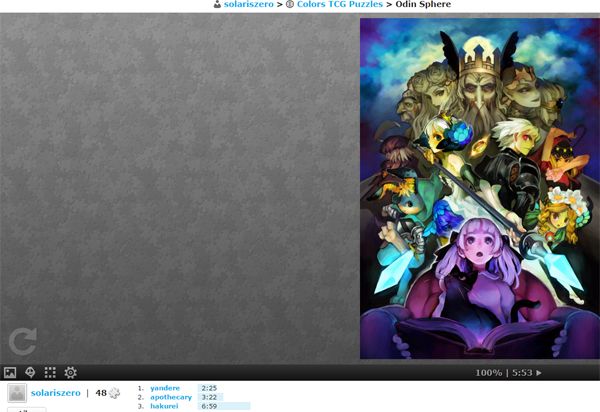600x412 pixels.
Task: Open the solariszero breadcrumb link
Action: click(248, 4)
